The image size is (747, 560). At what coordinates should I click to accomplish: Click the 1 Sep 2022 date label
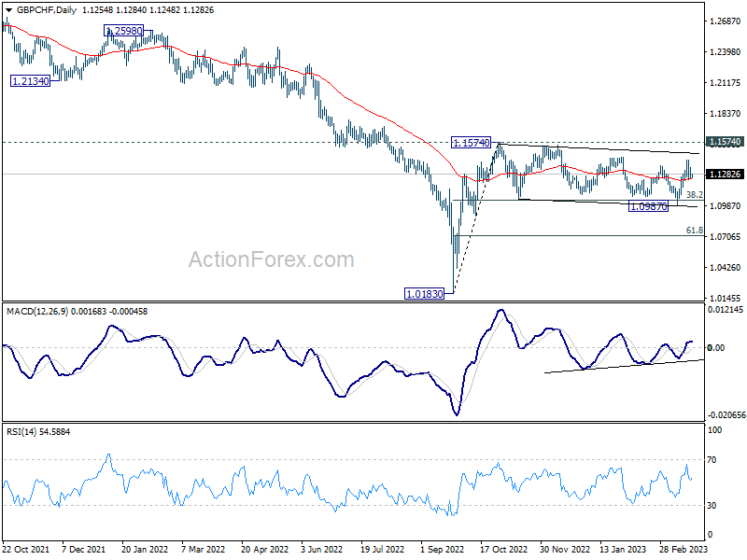coord(442,550)
